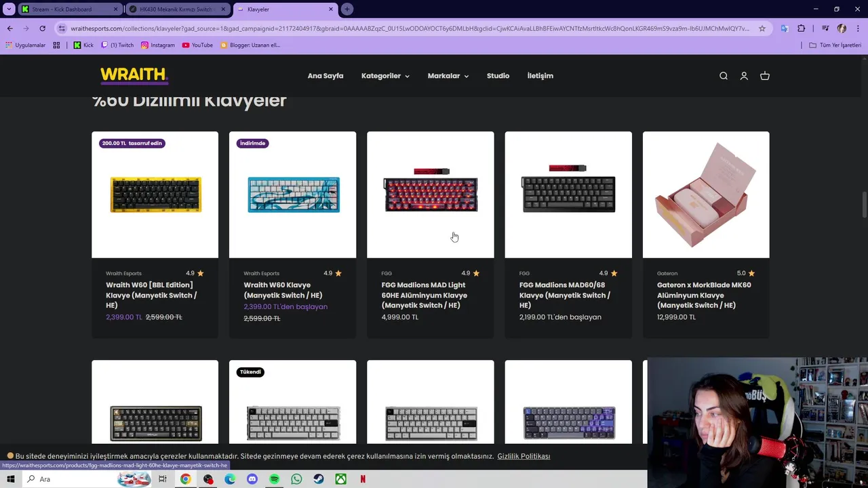Open the Studio menu item
Image resolution: width=868 pixels, height=488 pixels.
498,76
